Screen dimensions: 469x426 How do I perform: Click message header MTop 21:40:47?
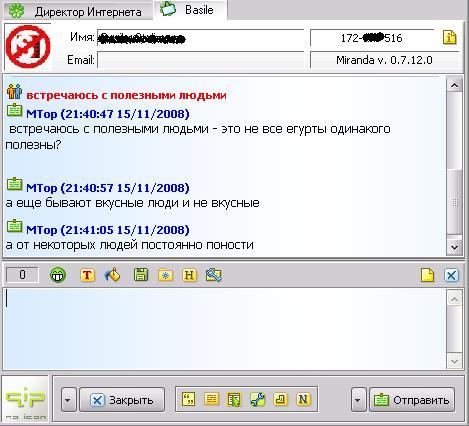(108, 114)
